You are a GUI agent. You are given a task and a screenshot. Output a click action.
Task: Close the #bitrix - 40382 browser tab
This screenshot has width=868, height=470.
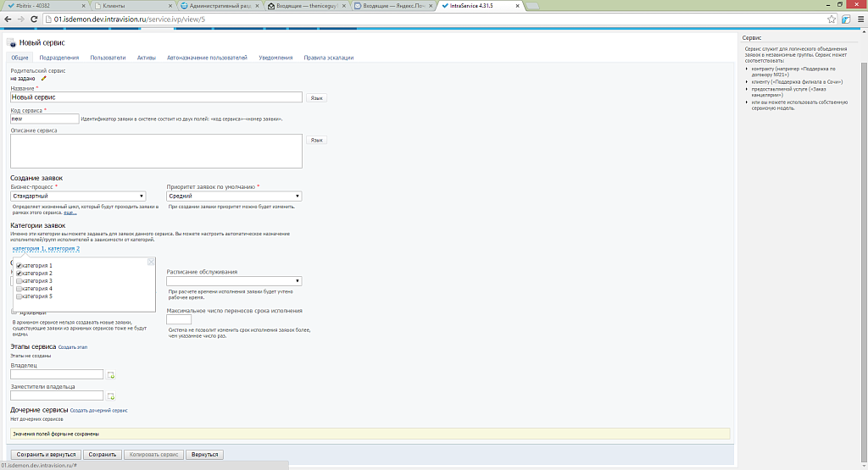[84, 6]
